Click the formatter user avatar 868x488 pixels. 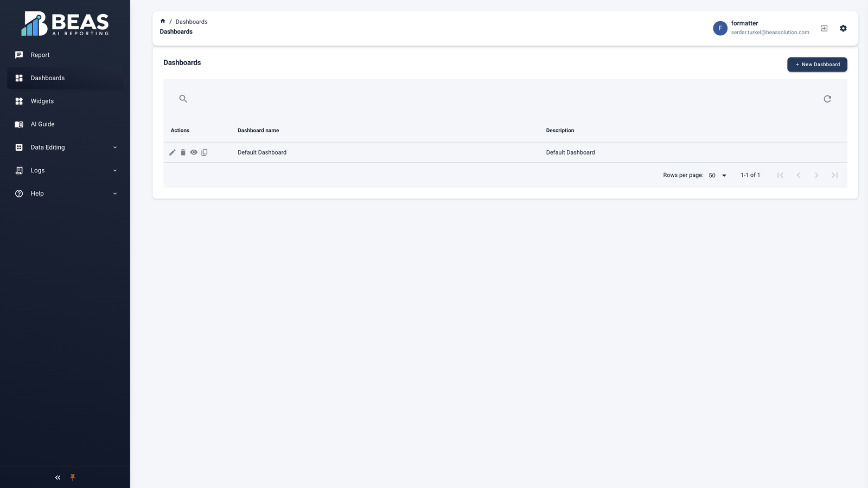coord(720,28)
